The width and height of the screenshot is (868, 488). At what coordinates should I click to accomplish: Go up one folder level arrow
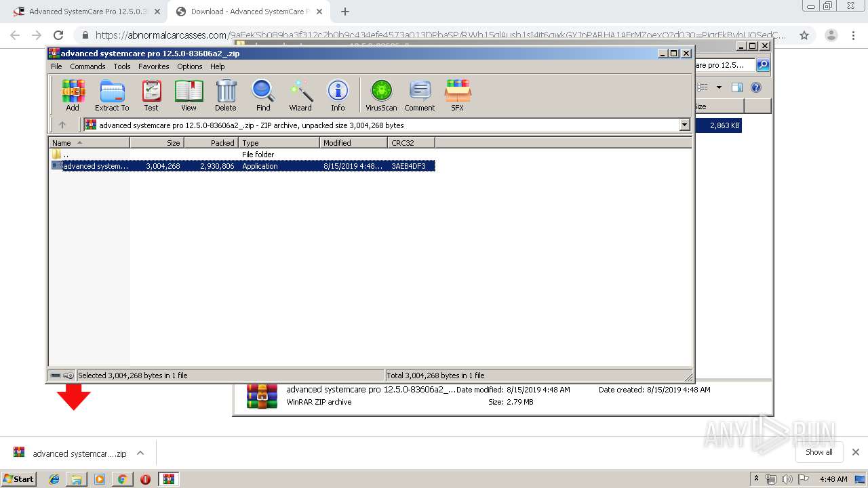[x=62, y=125]
